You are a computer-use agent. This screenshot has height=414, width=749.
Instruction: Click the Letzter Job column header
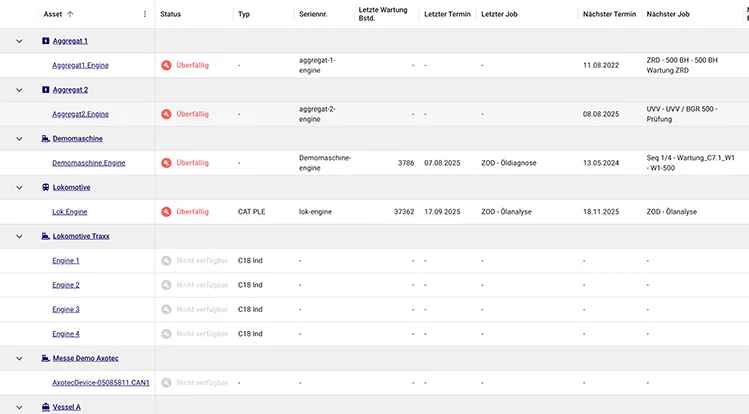click(499, 14)
